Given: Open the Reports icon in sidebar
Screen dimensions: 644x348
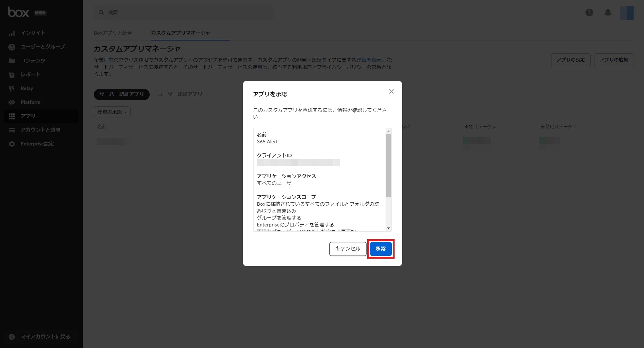Looking at the screenshot, I should (12, 75).
